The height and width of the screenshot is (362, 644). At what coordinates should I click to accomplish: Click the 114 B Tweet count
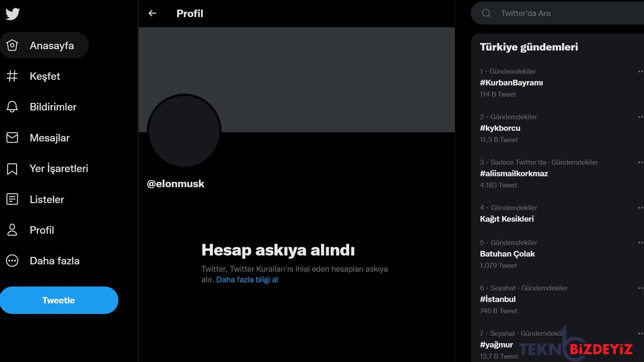498,94
